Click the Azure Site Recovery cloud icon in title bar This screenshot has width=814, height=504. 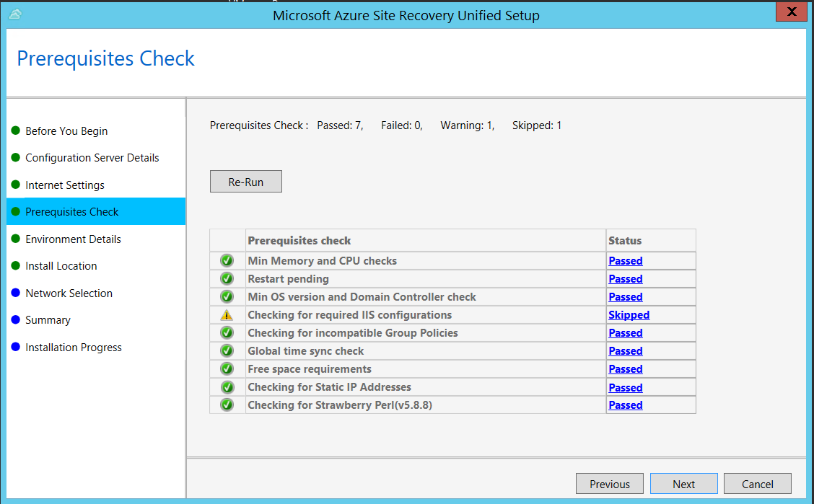[15, 14]
